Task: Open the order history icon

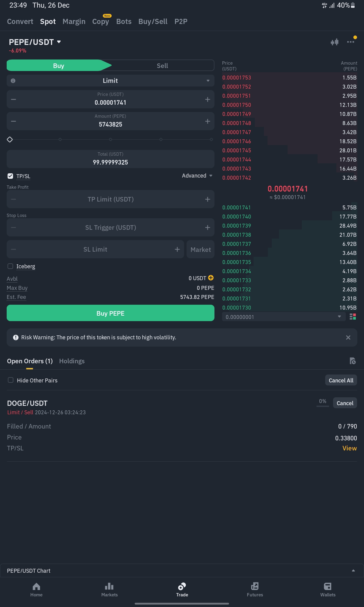Action: pyautogui.click(x=352, y=361)
